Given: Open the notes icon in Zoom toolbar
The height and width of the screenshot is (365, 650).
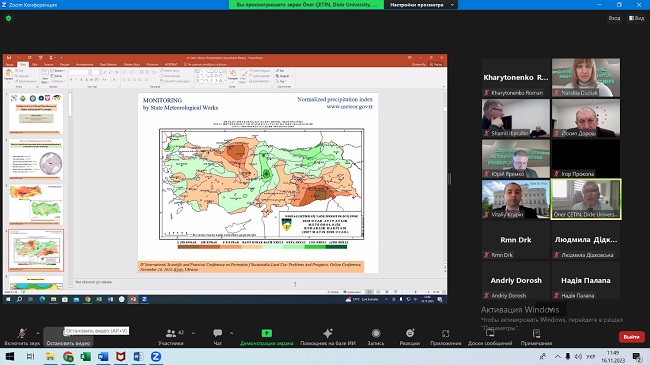Looking at the screenshot, I should [x=536, y=333].
